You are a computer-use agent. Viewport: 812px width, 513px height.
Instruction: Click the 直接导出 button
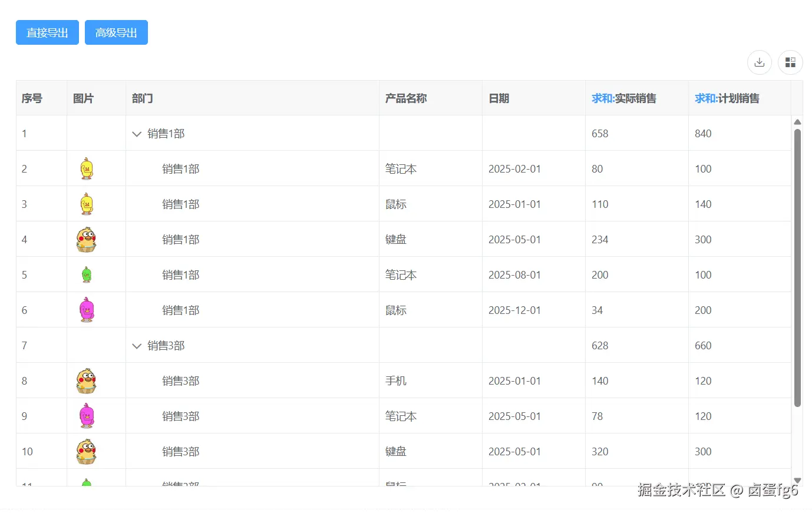point(47,32)
